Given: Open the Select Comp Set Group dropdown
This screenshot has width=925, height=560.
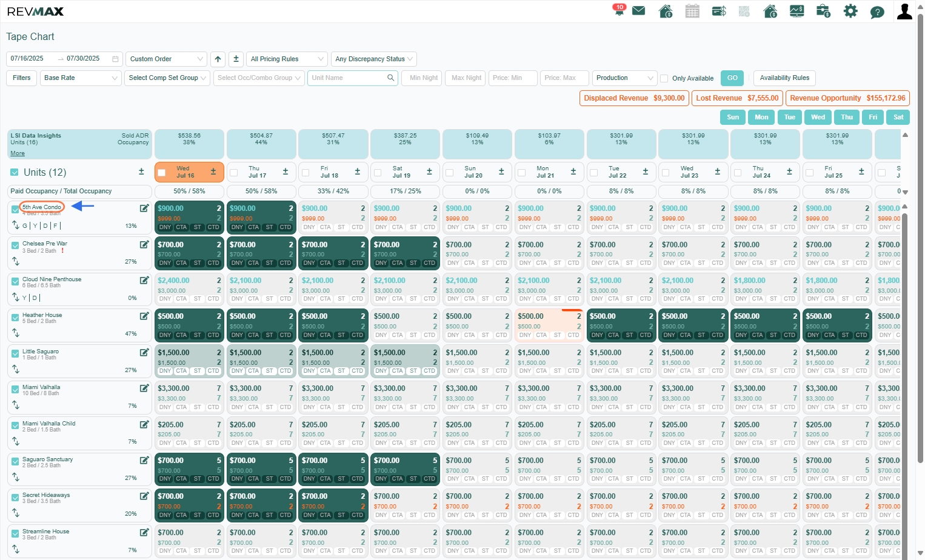Looking at the screenshot, I should point(167,78).
